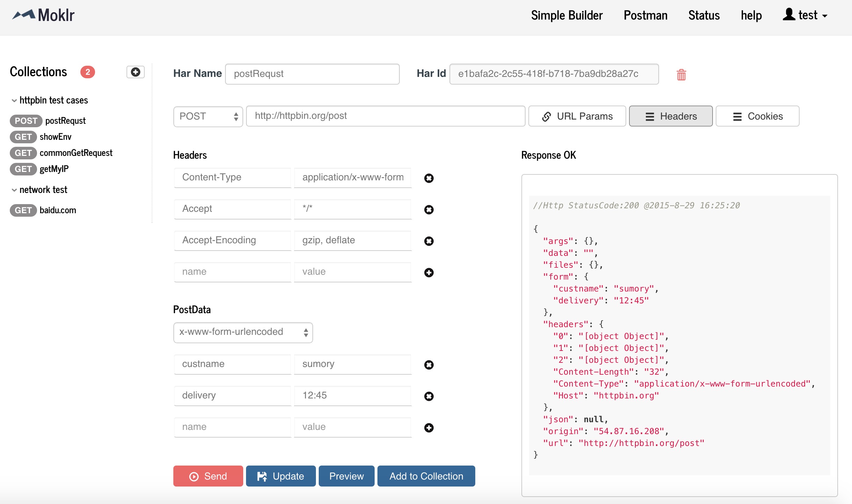Open Simple Builder in navbar
Screen dimensions: 852x504
point(566,15)
